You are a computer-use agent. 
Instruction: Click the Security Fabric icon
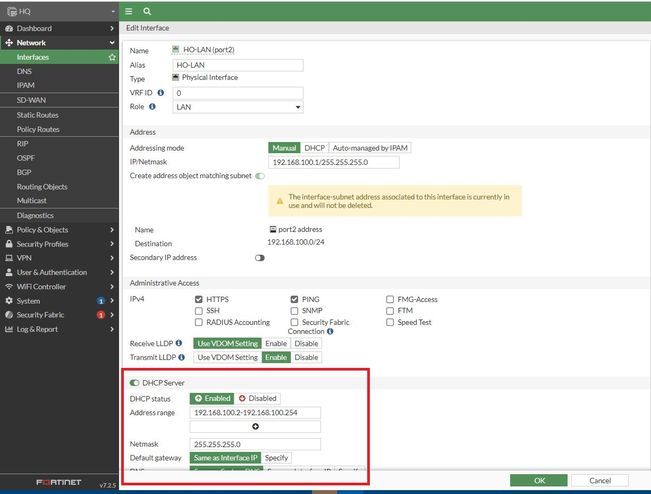coord(9,315)
